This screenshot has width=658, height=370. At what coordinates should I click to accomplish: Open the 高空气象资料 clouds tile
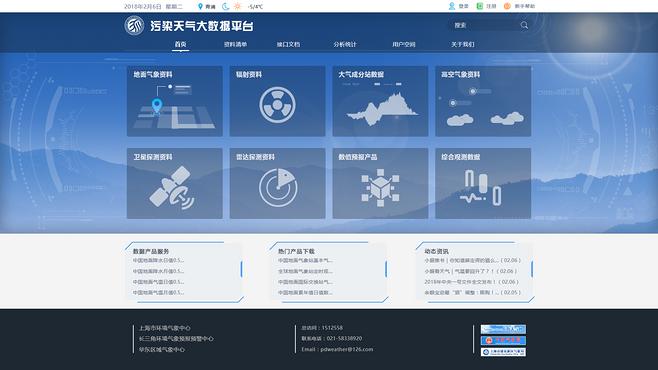coord(483,101)
